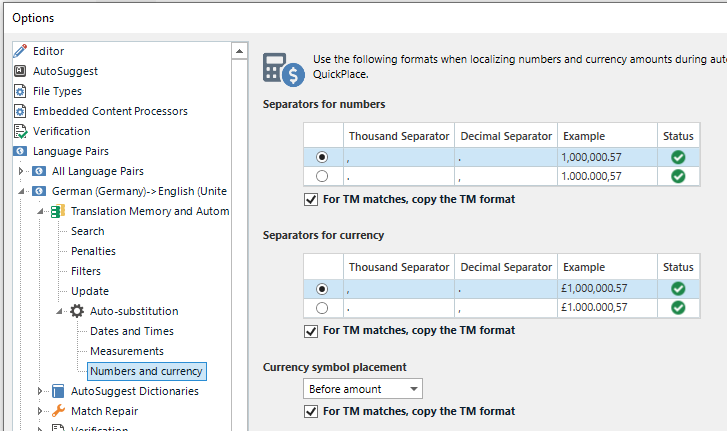The height and width of the screenshot is (431, 727).
Task: Collapse the Auto-substitution tree node
Action: [60, 311]
